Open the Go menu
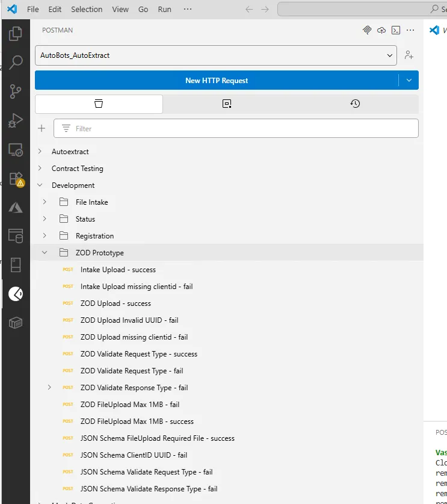 pyautogui.click(x=143, y=9)
